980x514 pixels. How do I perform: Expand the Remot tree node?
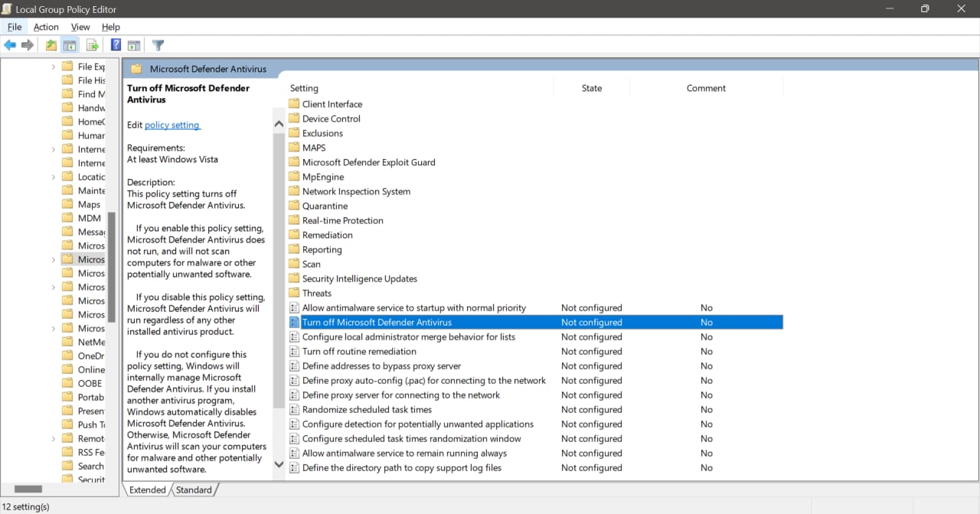53,438
